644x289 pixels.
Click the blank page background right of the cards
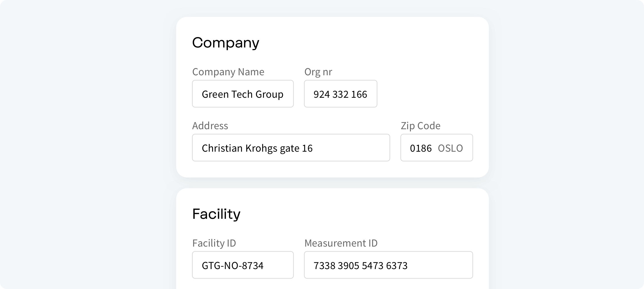click(x=562, y=140)
